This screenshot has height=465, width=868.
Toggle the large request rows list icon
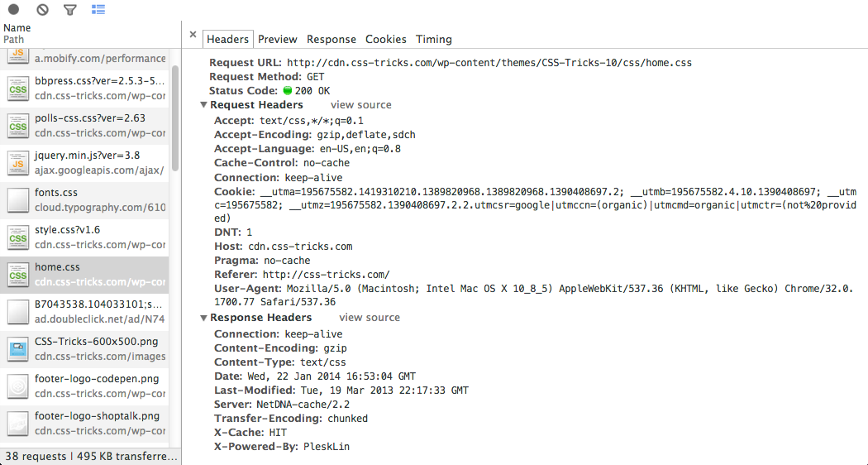[98, 10]
